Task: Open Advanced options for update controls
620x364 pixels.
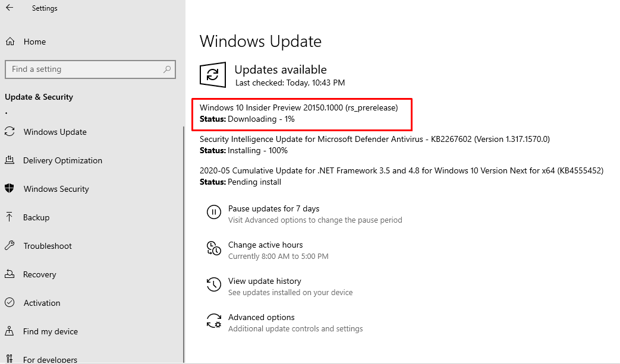Action: point(262,317)
